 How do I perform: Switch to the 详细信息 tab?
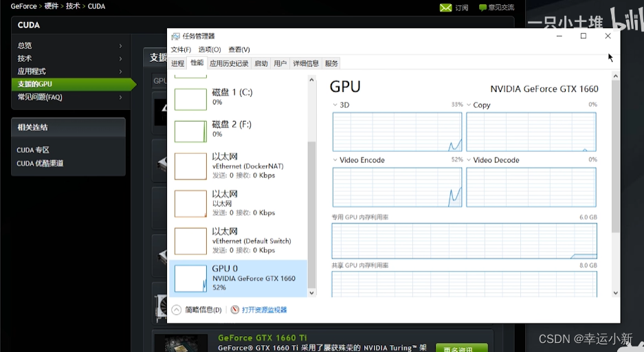(306, 63)
